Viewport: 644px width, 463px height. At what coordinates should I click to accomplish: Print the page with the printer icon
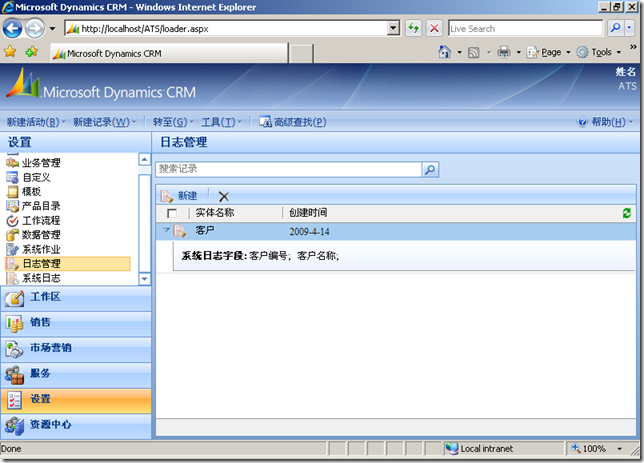(x=504, y=52)
